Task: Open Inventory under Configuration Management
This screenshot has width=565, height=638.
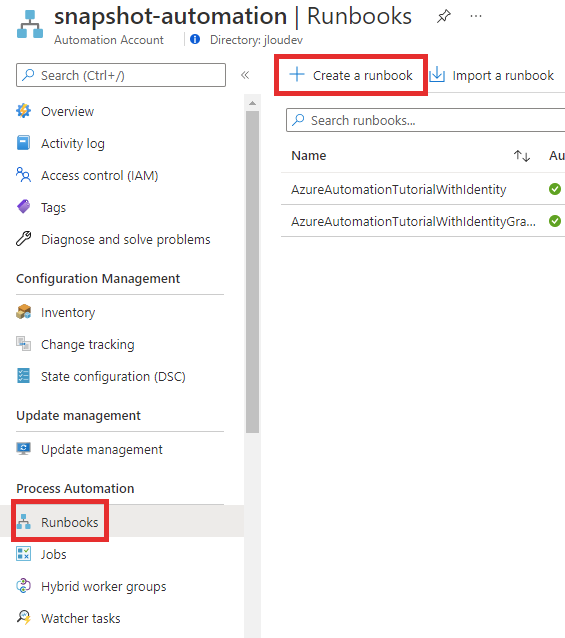Action: point(68,313)
